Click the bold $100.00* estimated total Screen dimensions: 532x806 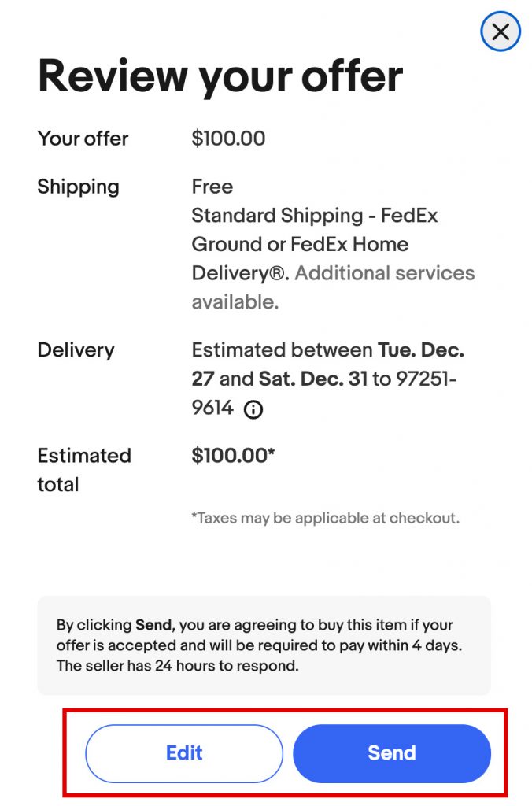click(x=233, y=455)
